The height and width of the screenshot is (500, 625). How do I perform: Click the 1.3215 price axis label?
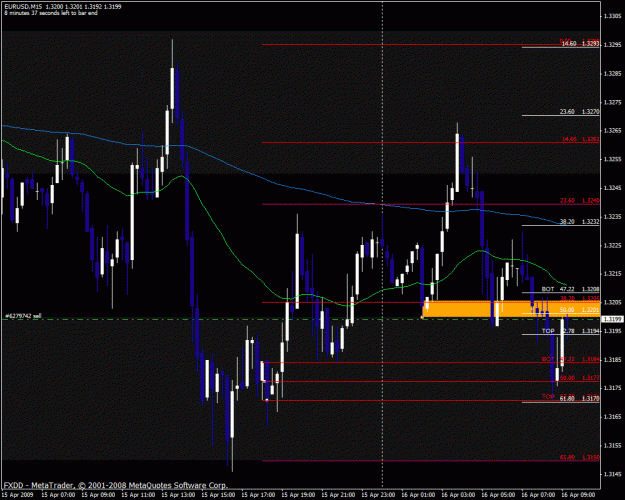tap(613, 274)
